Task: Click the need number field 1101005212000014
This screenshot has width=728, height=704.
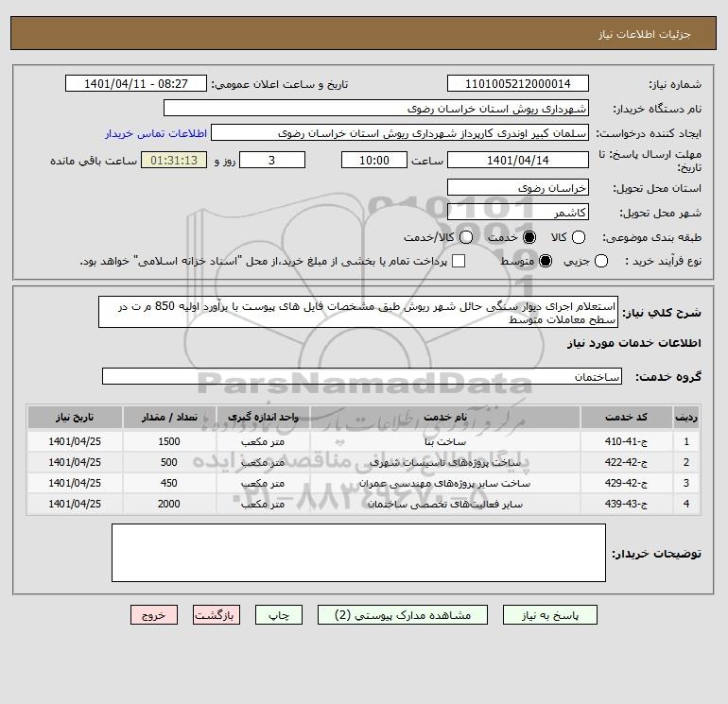Action: click(518, 83)
